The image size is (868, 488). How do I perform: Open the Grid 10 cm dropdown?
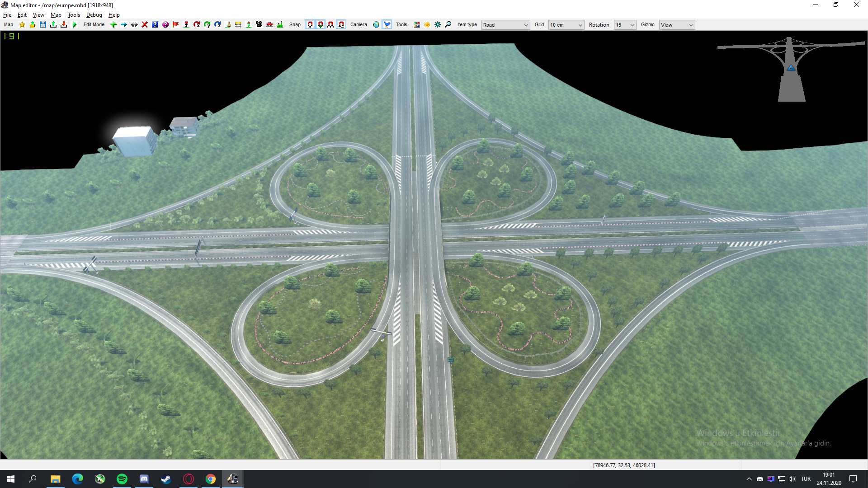click(x=566, y=25)
